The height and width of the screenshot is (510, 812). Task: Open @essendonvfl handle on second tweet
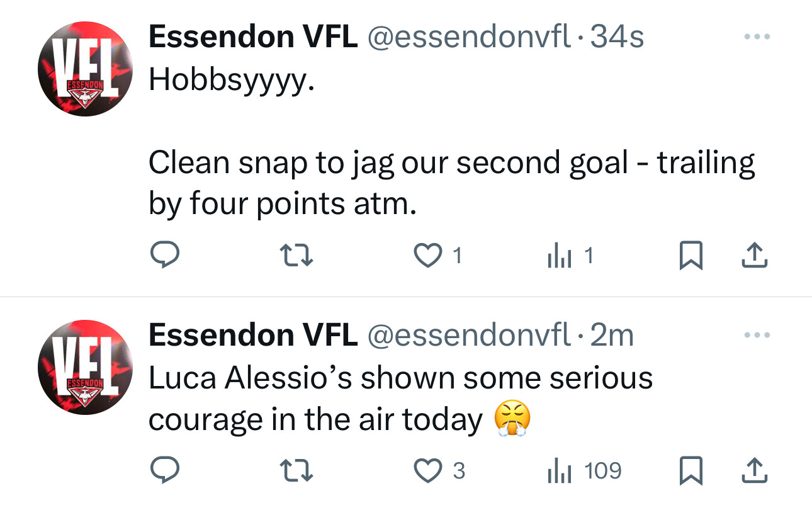click(x=468, y=336)
